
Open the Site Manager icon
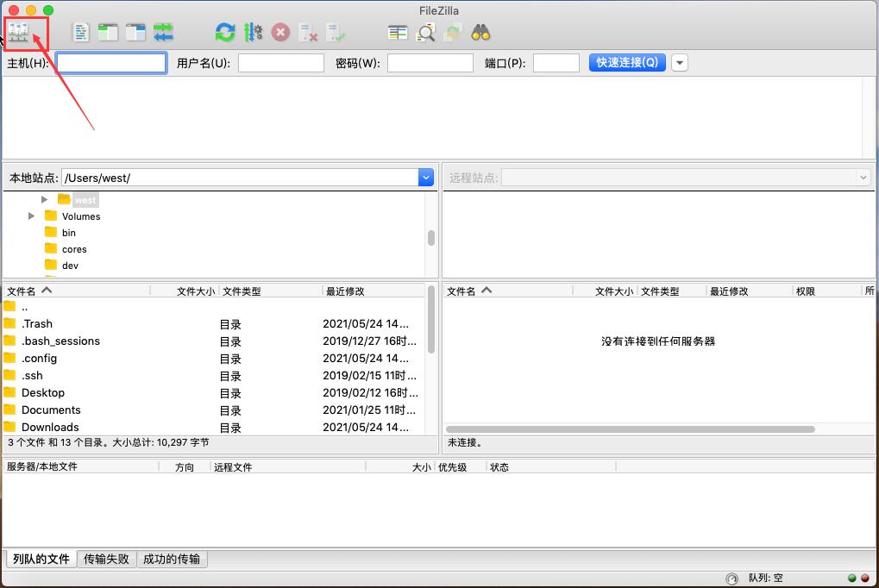point(19,33)
